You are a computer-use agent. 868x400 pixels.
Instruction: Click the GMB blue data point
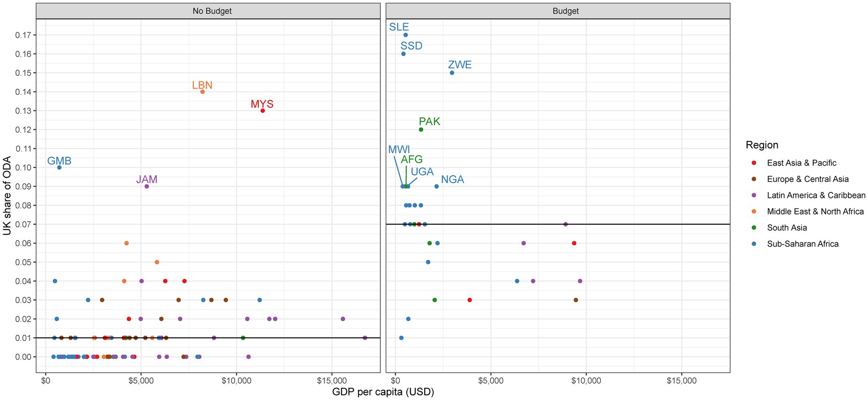coord(59,167)
